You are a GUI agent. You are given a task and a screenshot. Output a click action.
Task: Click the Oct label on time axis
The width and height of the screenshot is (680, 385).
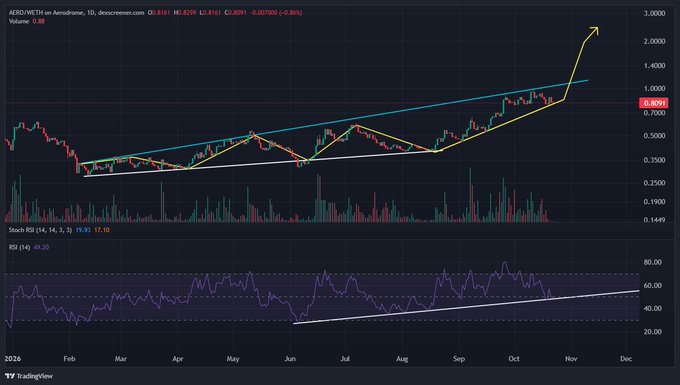click(x=514, y=359)
